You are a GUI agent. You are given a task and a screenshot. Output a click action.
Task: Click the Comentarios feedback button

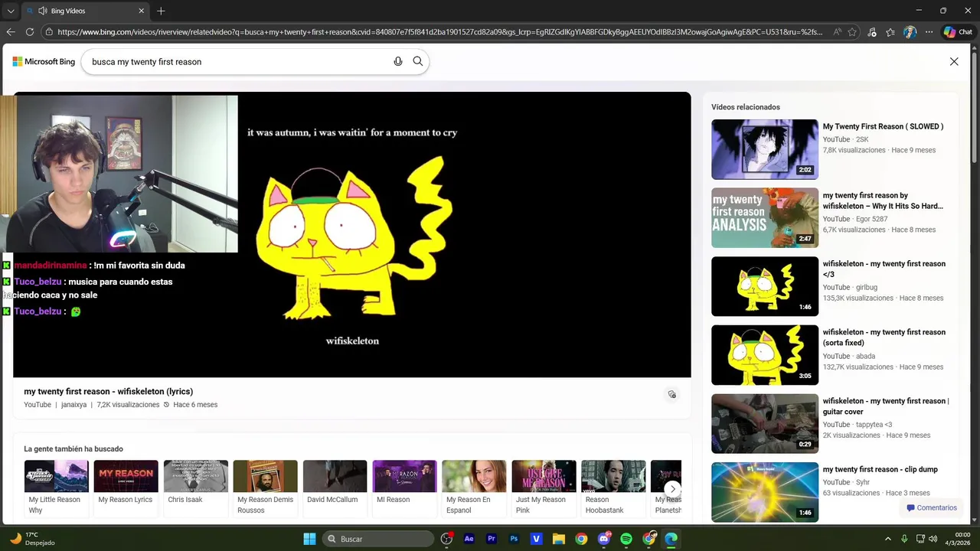[932, 507]
